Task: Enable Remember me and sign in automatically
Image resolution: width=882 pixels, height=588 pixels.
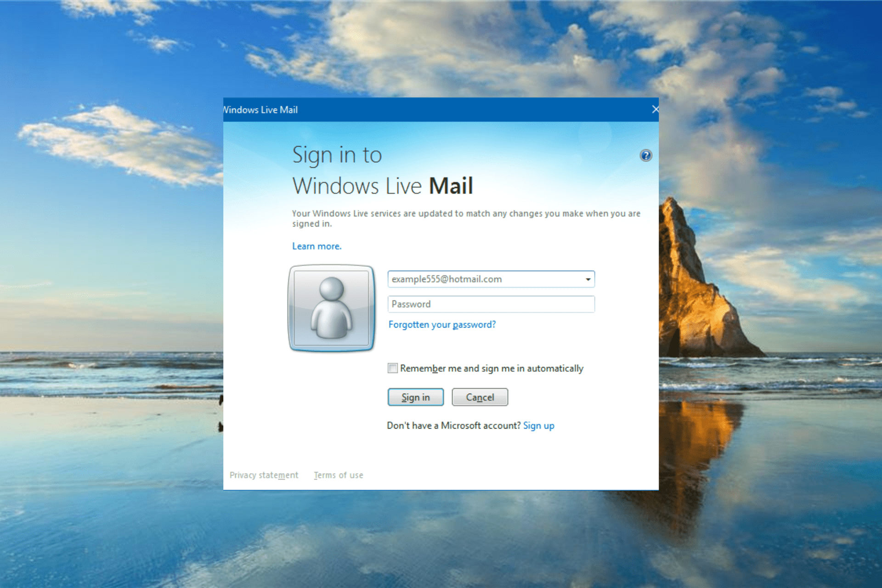Action: [x=392, y=368]
